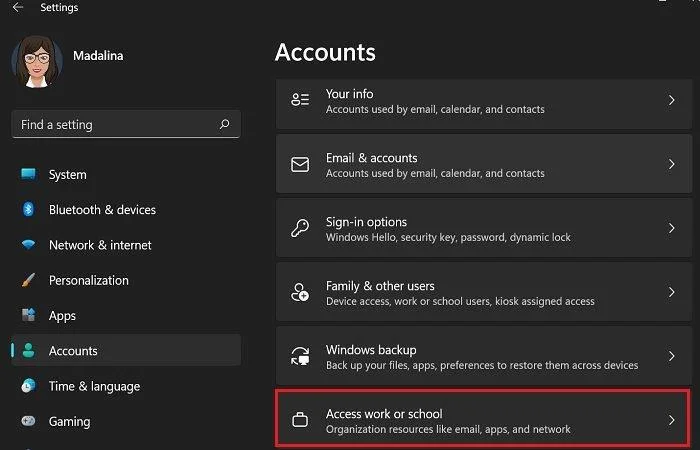Open Email & accounts page
The height and width of the screenshot is (450, 700).
point(484,164)
